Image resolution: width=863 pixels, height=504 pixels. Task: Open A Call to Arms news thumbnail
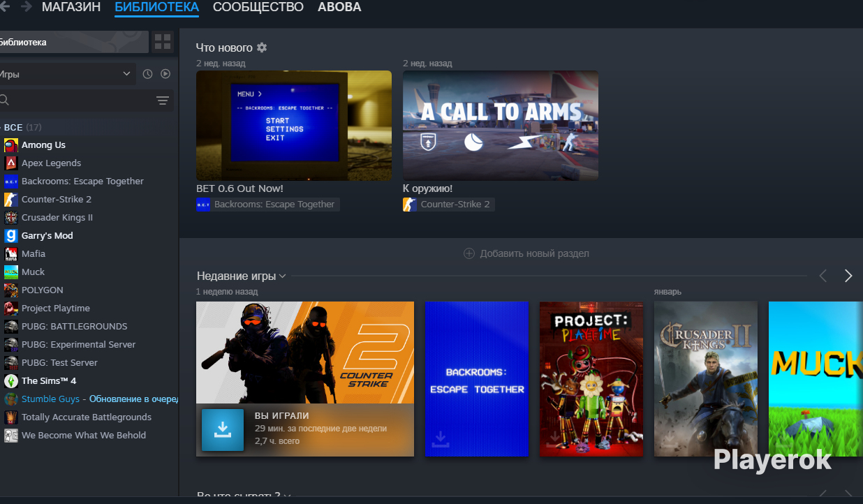point(501,126)
